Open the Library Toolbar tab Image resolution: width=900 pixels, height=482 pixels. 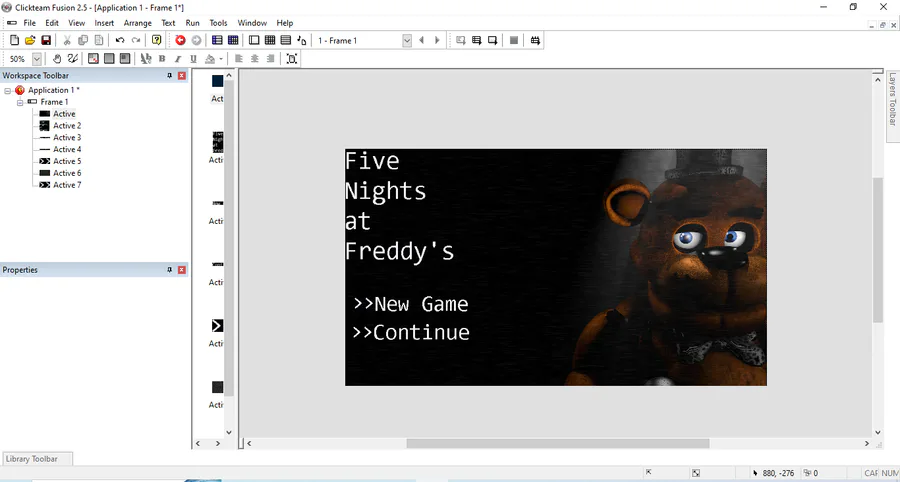[38, 459]
